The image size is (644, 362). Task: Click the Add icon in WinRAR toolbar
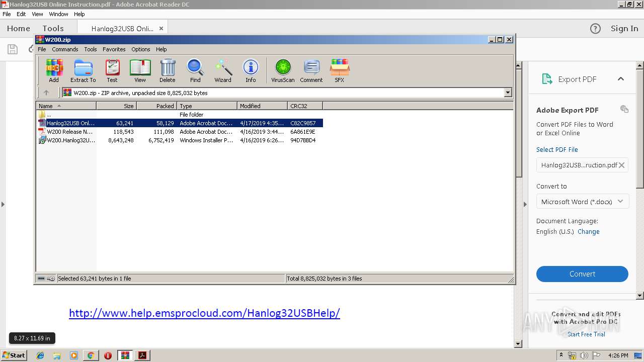tap(54, 70)
